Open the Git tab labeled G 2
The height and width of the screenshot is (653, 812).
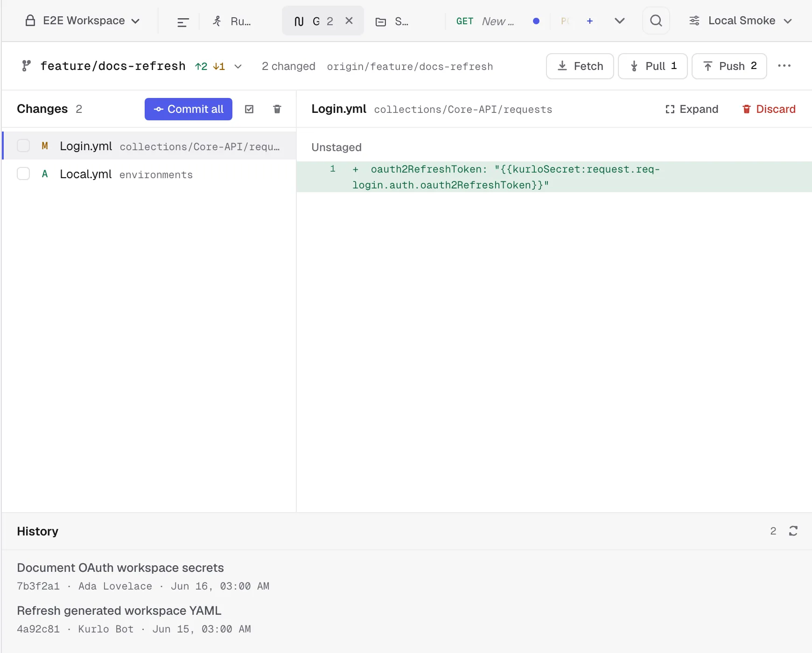tap(323, 21)
